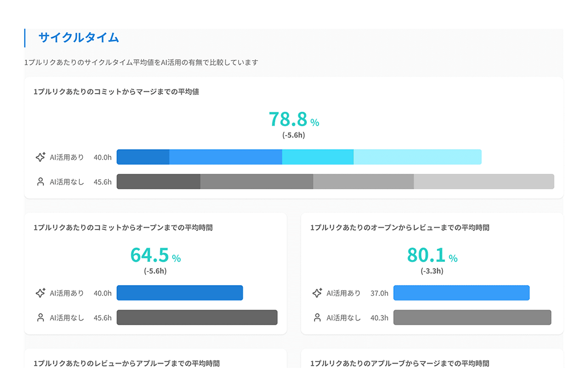The image size is (588, 368).
Task: Click AI活用あり label in open-to-review card
Action: pos(344,293)
